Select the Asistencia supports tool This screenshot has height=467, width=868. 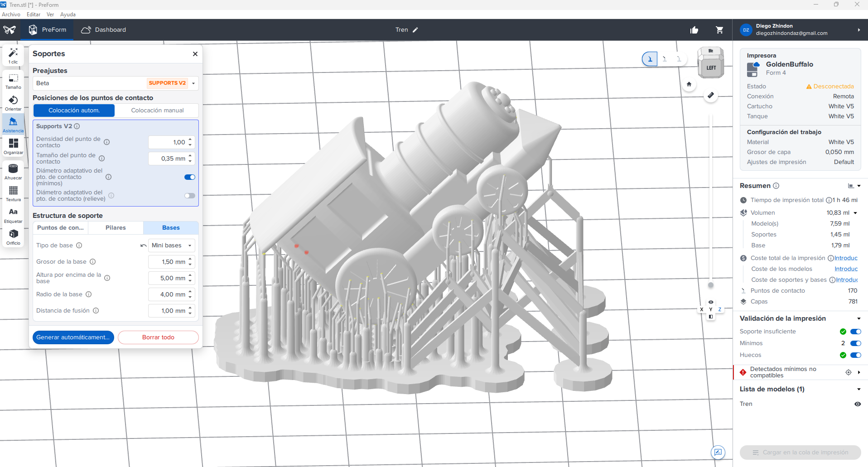(13, 125)
